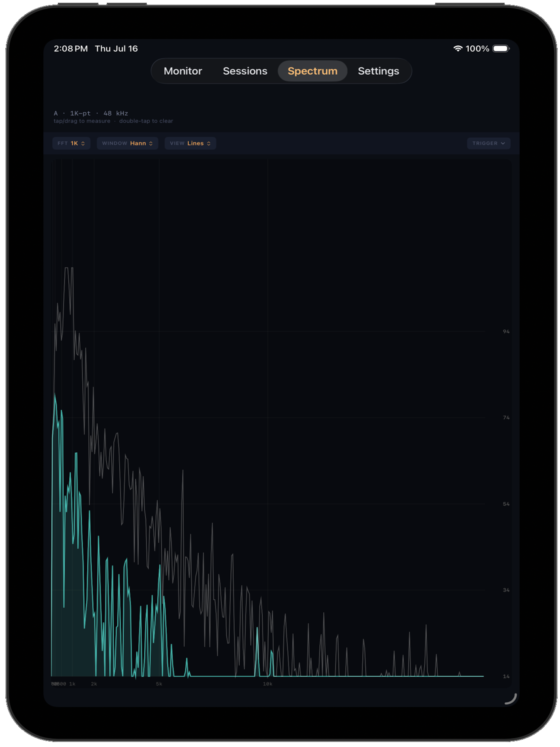Go to the Settings tab
The image size is (560, 747).
click(x=378, y=71)
